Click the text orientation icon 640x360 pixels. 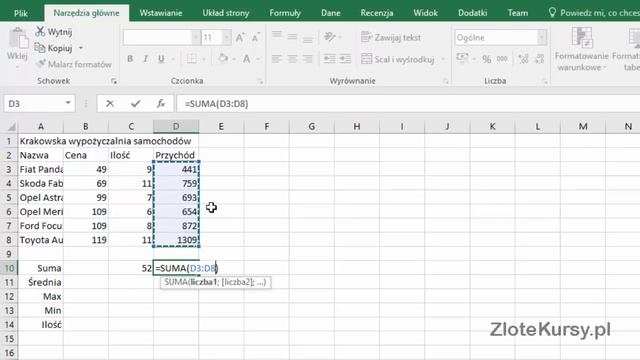[x=329, y=37]
